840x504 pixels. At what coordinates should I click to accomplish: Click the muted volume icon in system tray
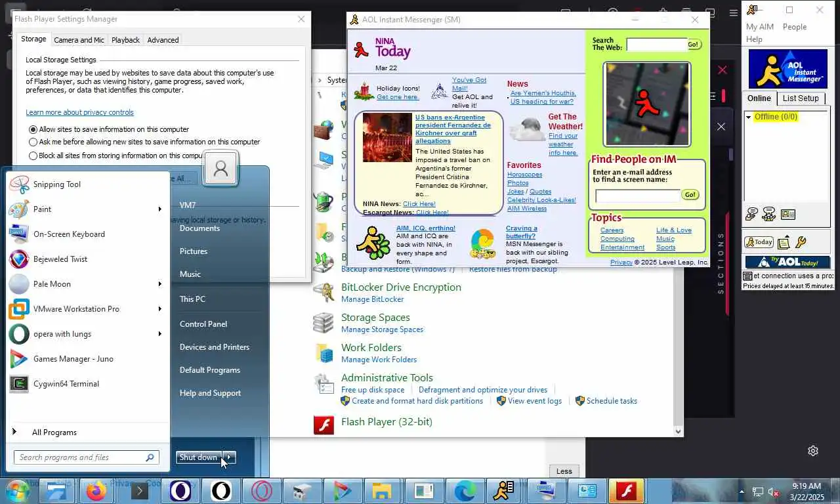pos(774,492)
